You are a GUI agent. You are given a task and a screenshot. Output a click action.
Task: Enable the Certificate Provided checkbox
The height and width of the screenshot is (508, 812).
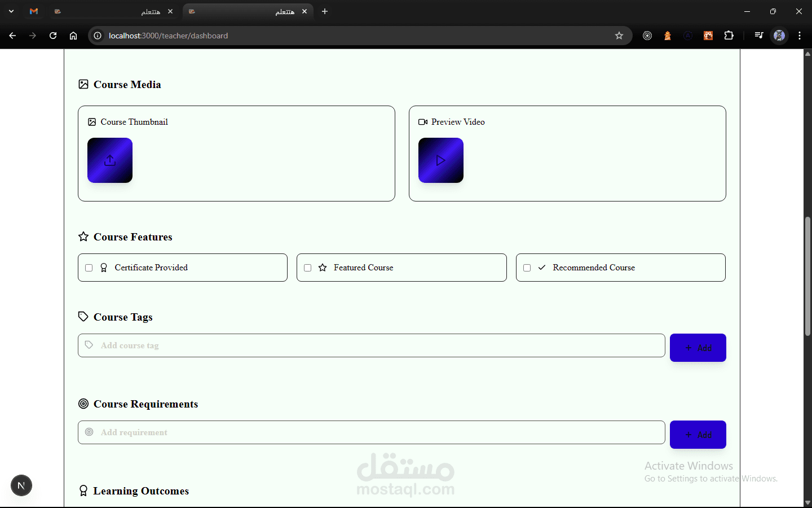(x=89, y=268)
